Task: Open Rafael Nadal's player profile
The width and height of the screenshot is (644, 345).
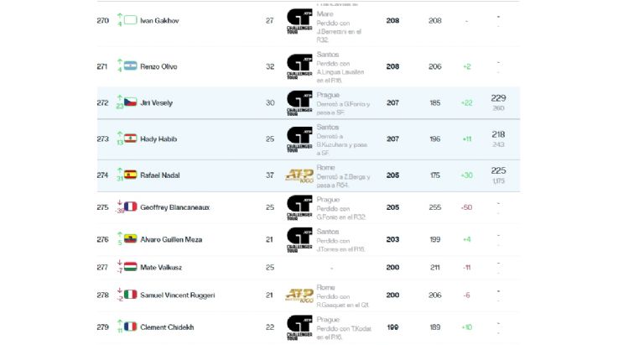Action: [x=160, y=175]
